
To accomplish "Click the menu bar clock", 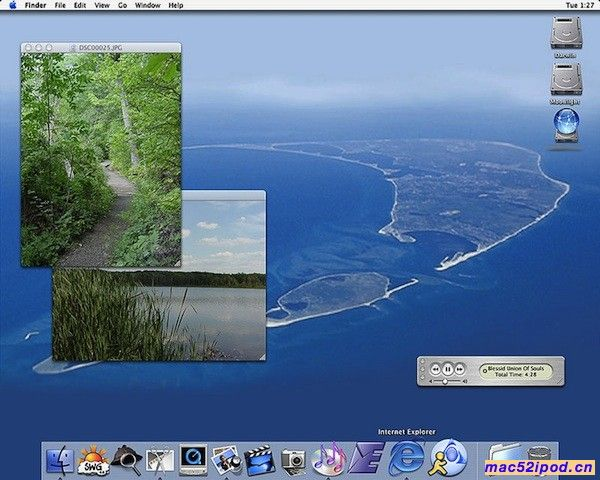I will coord(580,5).
